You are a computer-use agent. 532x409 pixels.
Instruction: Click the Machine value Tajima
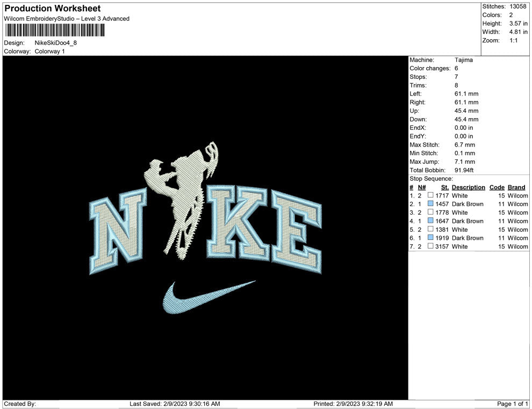(463, 60)
